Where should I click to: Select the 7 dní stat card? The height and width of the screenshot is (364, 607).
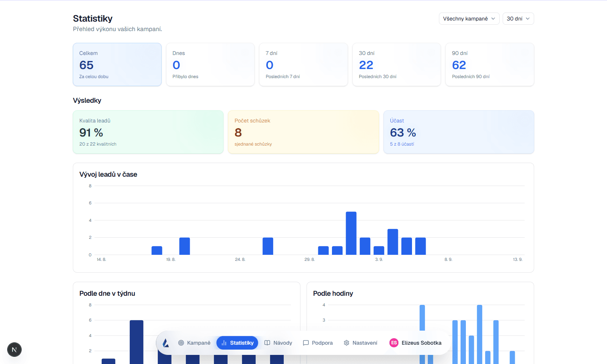coord(303,64)
